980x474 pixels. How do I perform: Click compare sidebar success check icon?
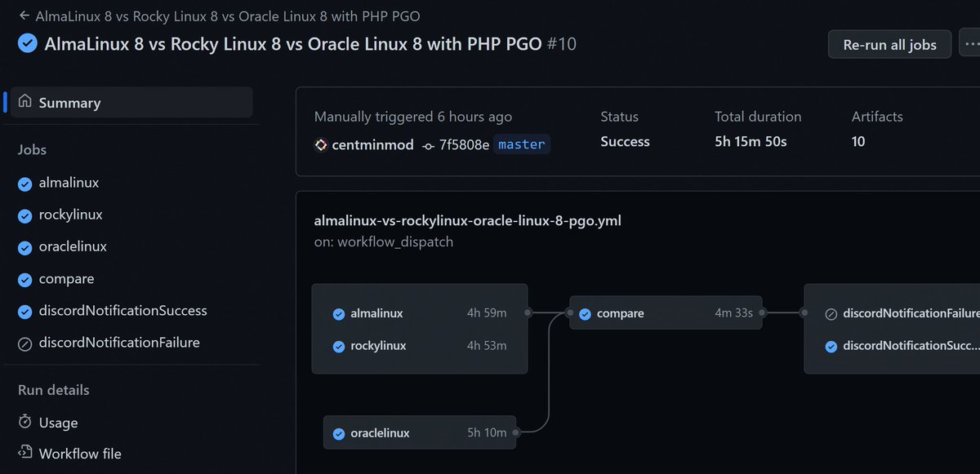click(25, 280)
